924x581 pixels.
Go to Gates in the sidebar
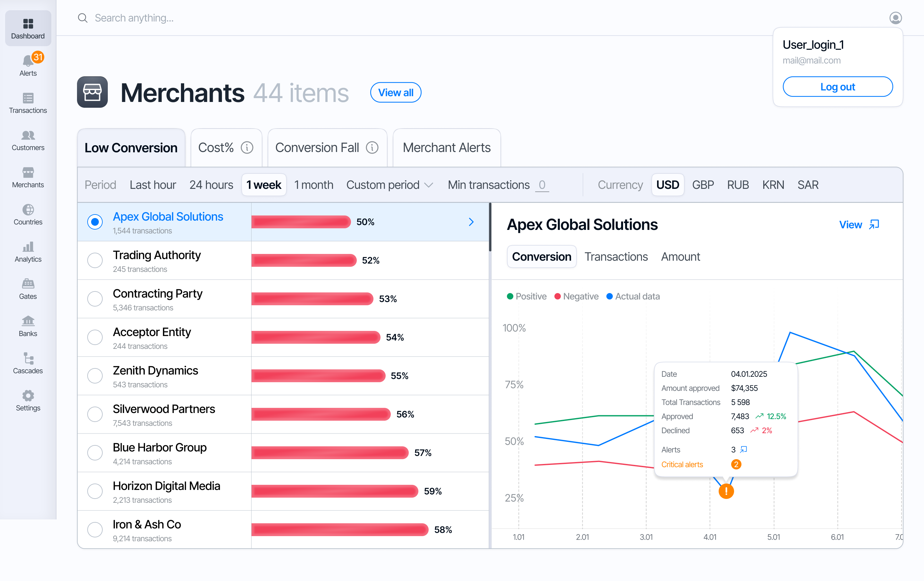(28, 284)
